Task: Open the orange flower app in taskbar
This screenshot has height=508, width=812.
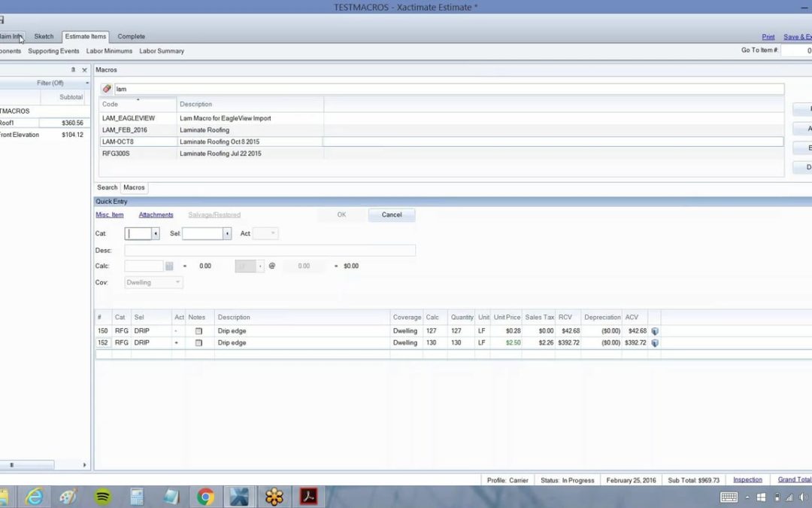Action: 274,497
